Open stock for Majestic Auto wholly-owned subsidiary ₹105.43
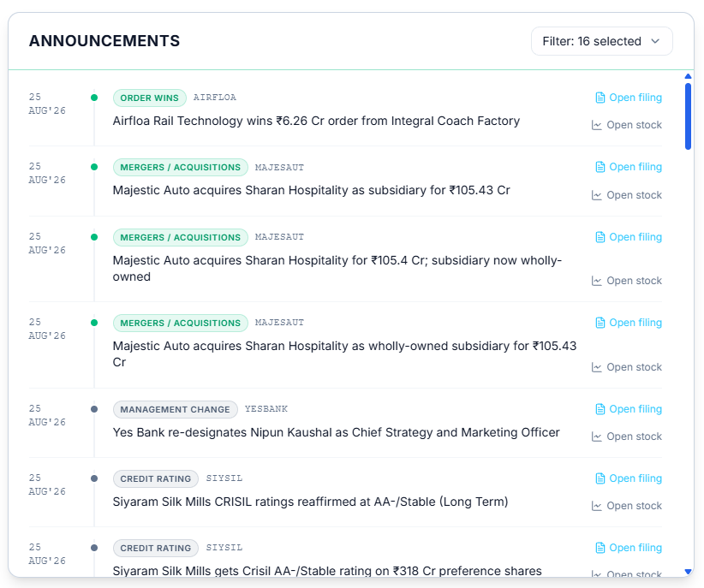The width and height of the screenshot is (704, 588). tap(626, 367)
